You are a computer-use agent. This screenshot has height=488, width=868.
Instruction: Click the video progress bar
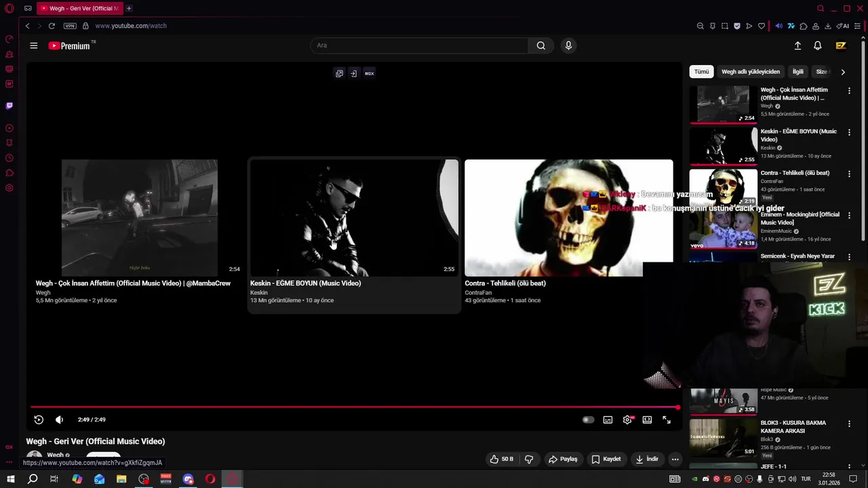click(x=354, y=407)
